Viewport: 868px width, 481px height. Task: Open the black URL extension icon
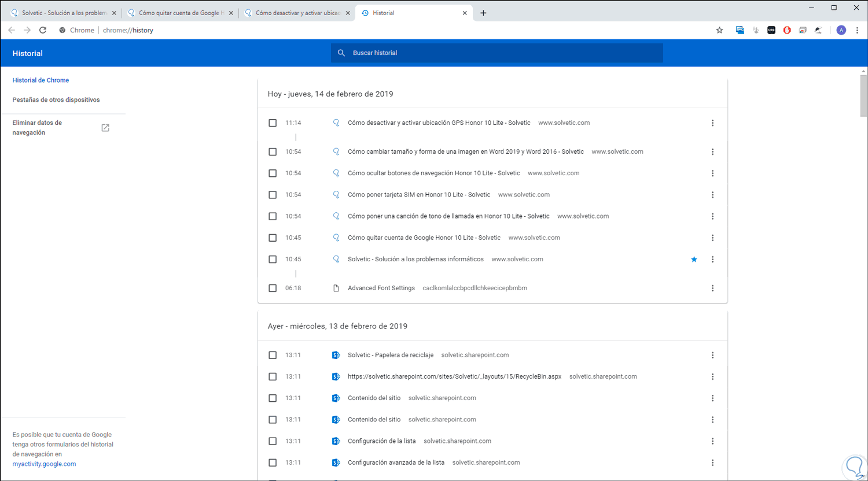pyautogui.click(x=771, y=30)
